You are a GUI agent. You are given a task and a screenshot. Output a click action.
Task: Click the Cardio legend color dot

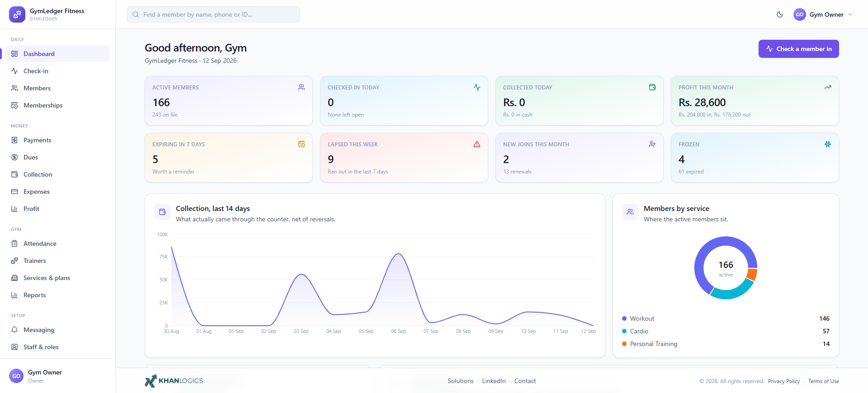(x=624, y=331)
